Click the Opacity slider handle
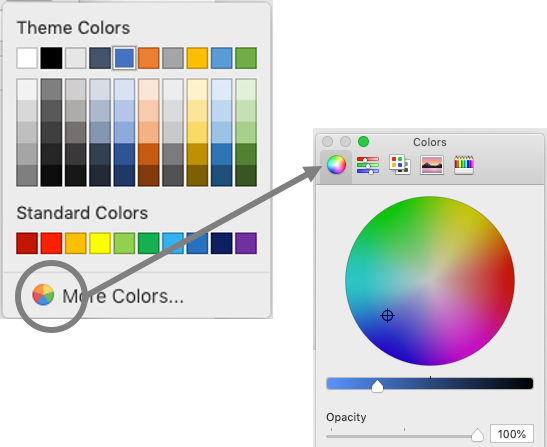 tap(477, 435)
